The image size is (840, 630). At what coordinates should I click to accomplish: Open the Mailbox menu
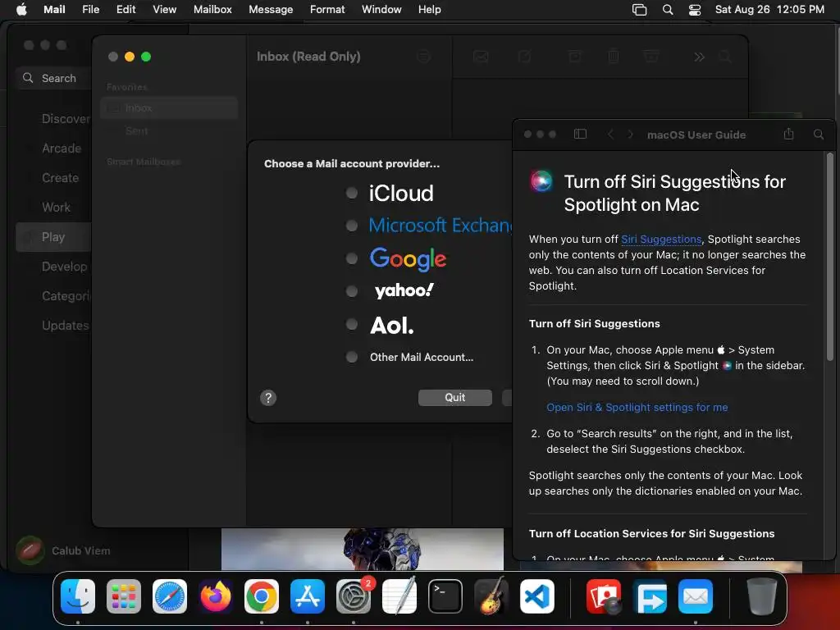point(212,10)
